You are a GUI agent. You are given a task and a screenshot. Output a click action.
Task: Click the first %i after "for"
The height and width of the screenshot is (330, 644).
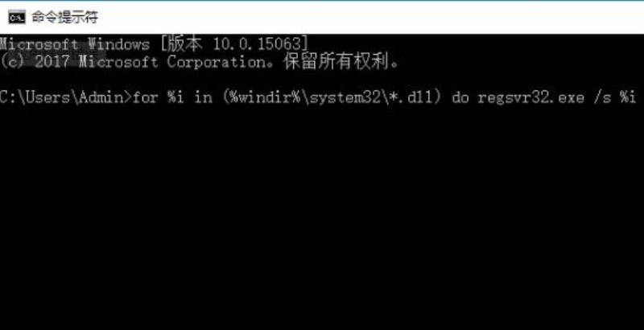pos(175,97)
